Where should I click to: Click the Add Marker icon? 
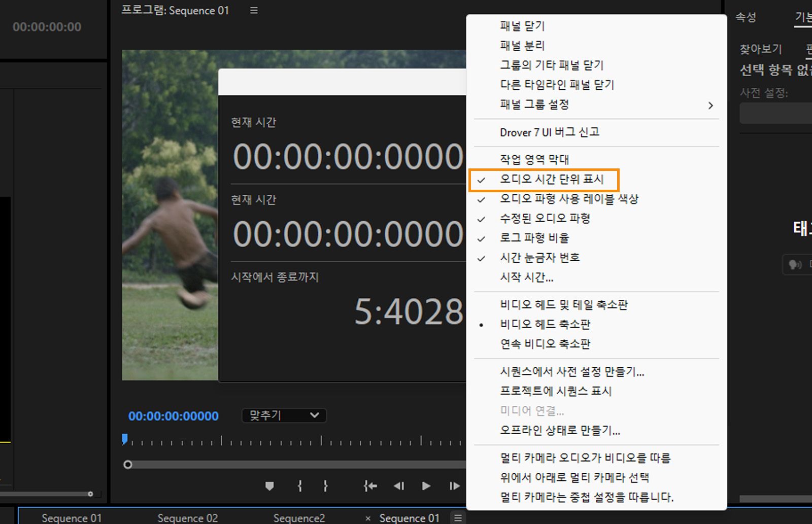point(269,486)
